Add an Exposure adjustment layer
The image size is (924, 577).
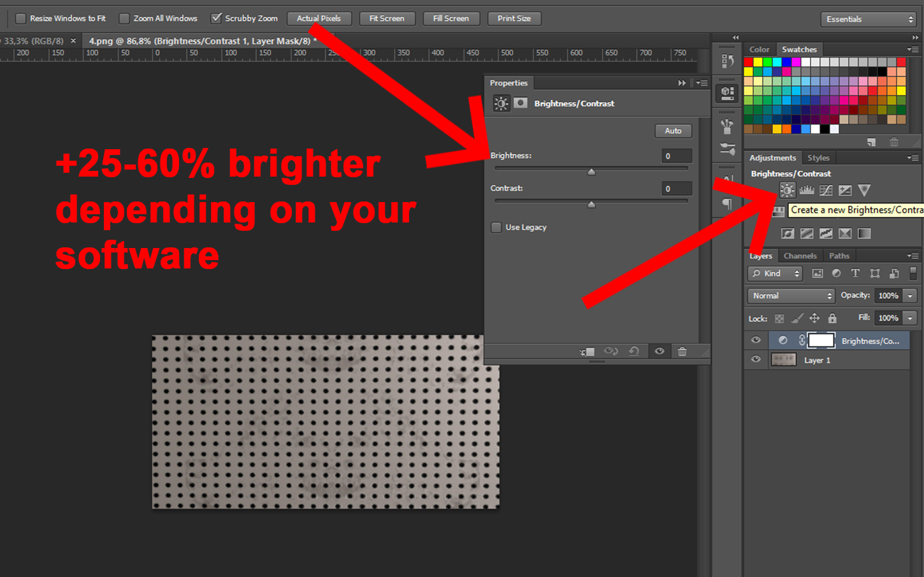click(845, 190)
